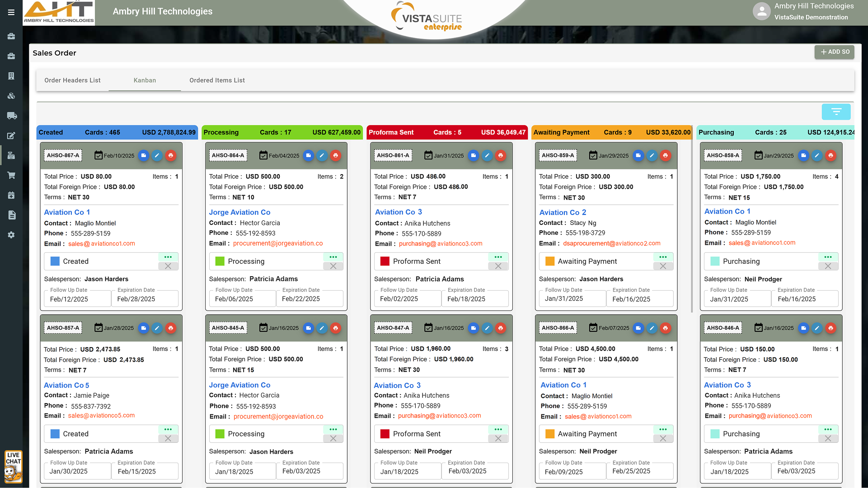The image size is (868, 488).
Task: Click the ADD SO button
Action: pos(835,52)
